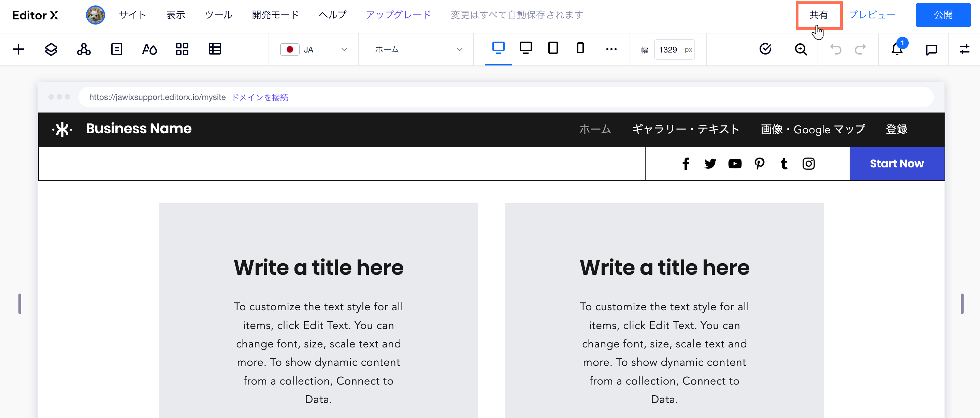Select the tablet breakpoint icon
Image resolution: width=980 pixels, height=418 pixels.
pyautogui.click(x=553, y=48)
